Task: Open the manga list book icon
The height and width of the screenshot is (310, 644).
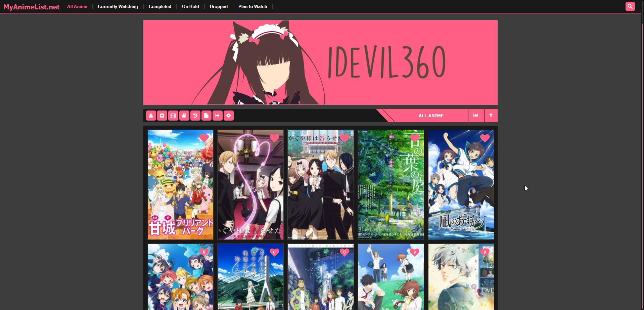Action: pyautogui.click(x=184, y=116)
